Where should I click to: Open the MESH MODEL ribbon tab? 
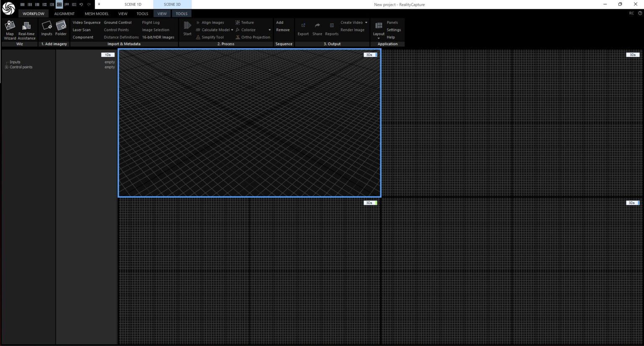(x=96, y=14)
